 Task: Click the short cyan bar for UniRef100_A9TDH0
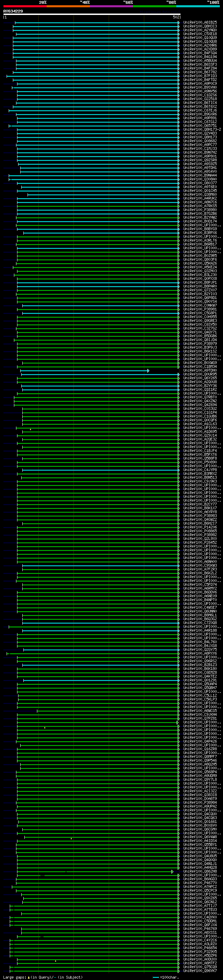[84, 371]
